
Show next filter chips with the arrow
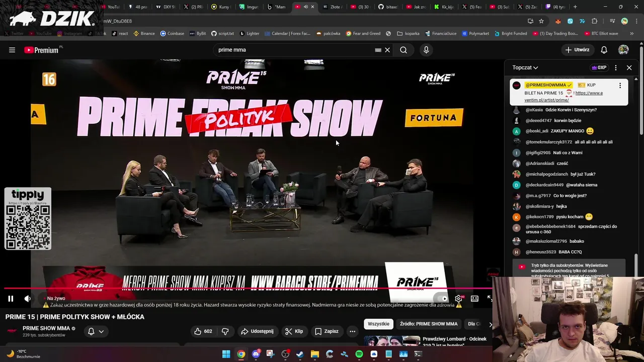tap(490, 324)
